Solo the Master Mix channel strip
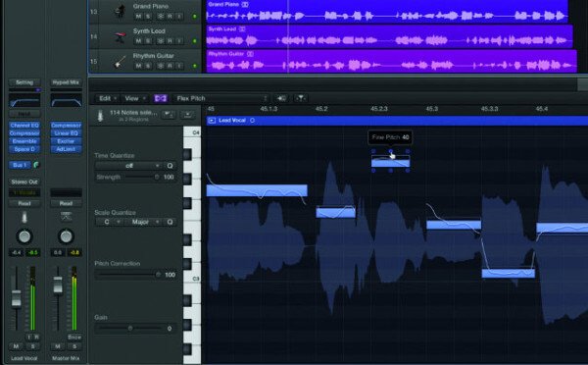Viewport: 588px width, 365px height. pos(74,346)
